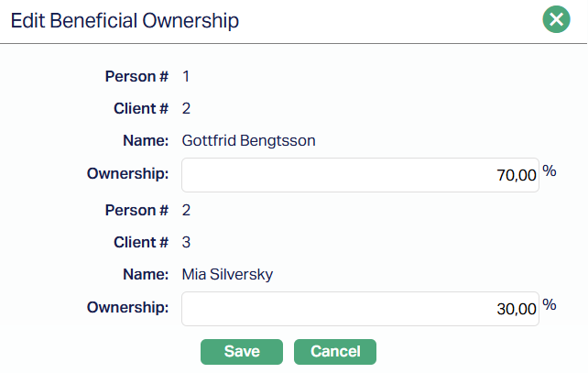Click the Name label beside Mia Silversky
Screen dimensions: 588x373
pyautogui.click(x=145, y=275)
